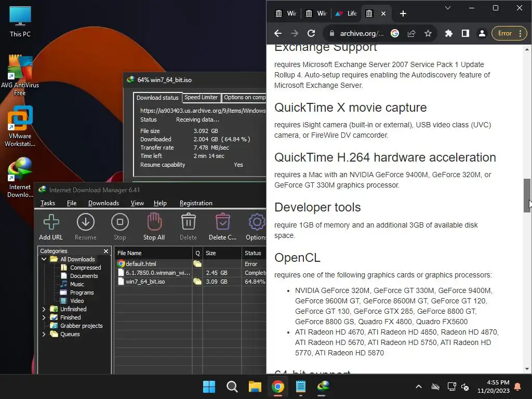Click the Stop icon in IDM
This screenshot has width=532, height=399.
(120, 222)
